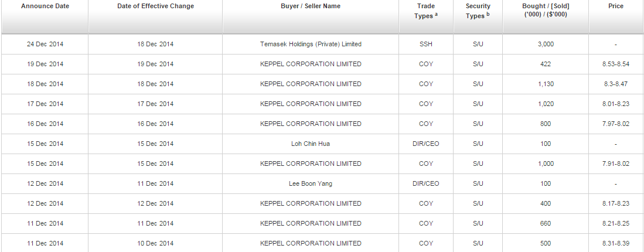Select the 1,130 bought amount cell

(x=546, y=84)
